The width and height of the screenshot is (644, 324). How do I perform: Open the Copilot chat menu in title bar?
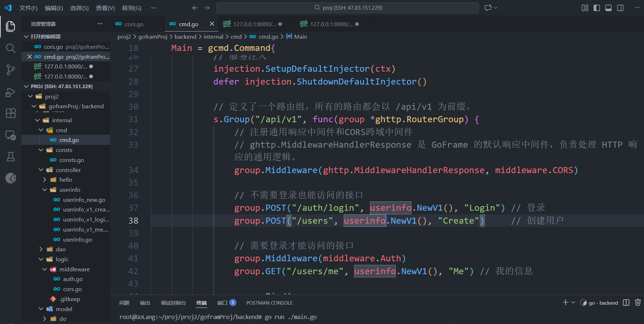click(x=491, y=8)
